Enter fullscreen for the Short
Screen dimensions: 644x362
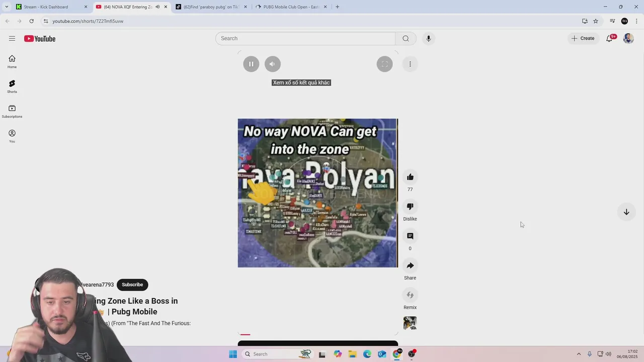click(x=384, y=64)
